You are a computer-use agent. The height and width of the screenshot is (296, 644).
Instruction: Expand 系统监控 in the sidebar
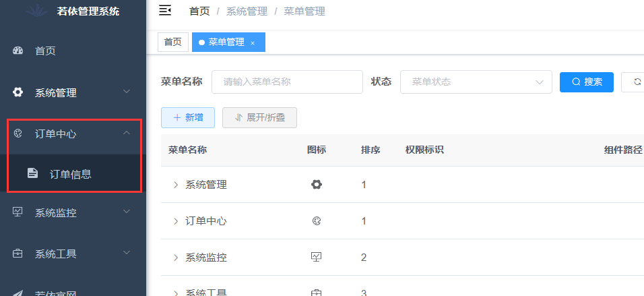(127, 211)
